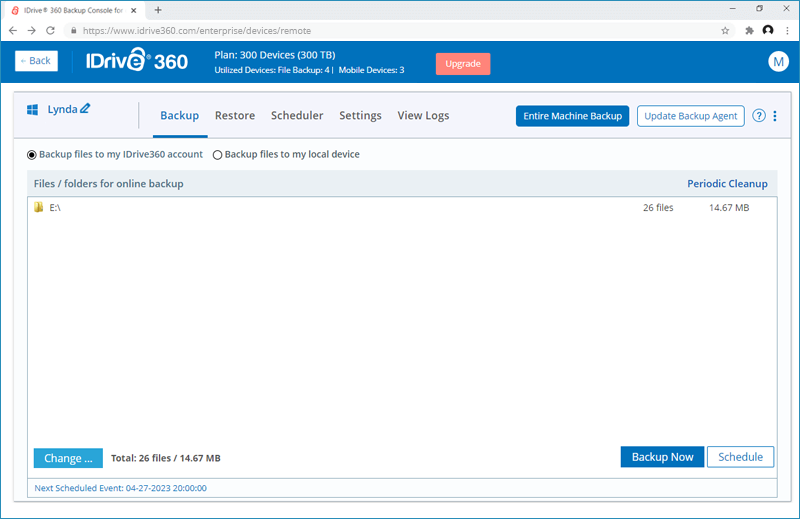
Task: Reload the page in the browser
Action: click(x=50, y=31)
